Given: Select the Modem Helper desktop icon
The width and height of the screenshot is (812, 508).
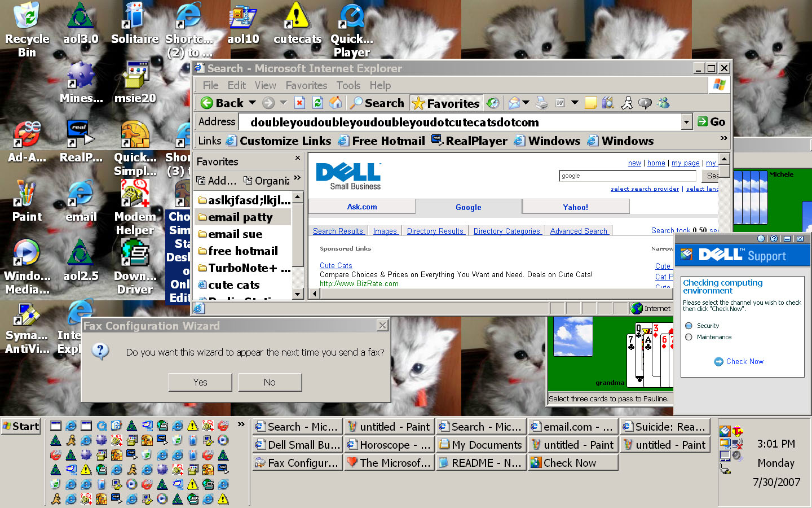Looking at the screenshot, I should (x=135, y=208).
